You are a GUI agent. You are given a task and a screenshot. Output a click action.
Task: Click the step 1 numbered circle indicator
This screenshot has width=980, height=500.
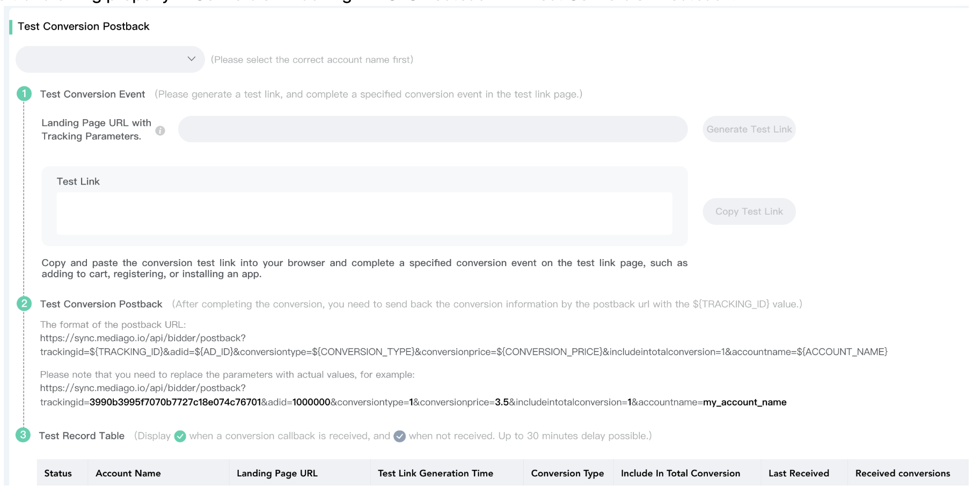click(x=24, y=94)
